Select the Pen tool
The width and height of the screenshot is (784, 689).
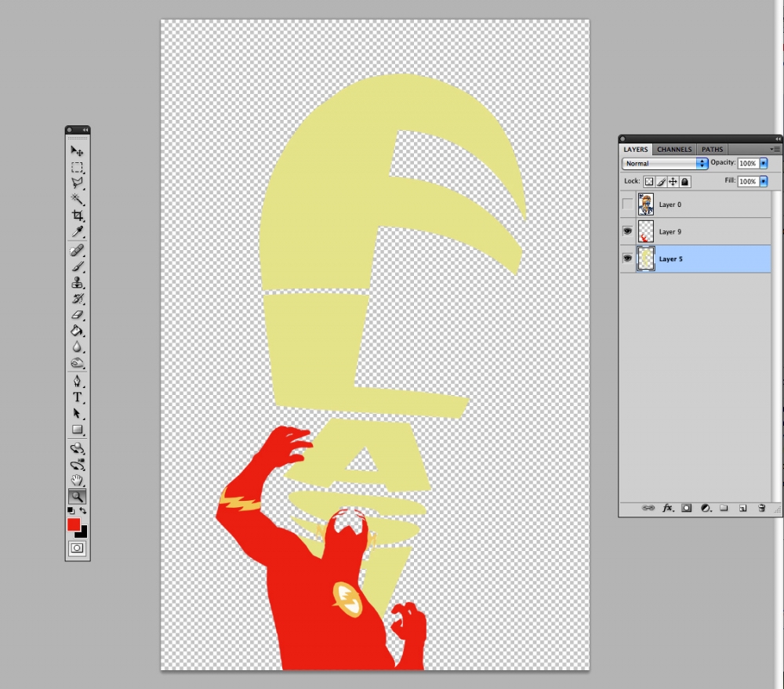77,382
